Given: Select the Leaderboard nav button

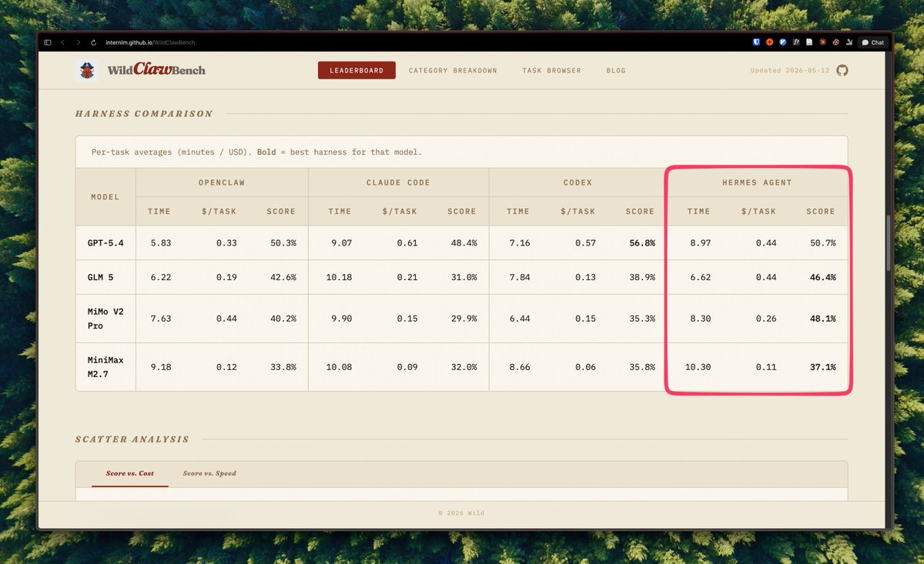Looking at the screenshot, I should pyautogui.click(x=357, y=71).
